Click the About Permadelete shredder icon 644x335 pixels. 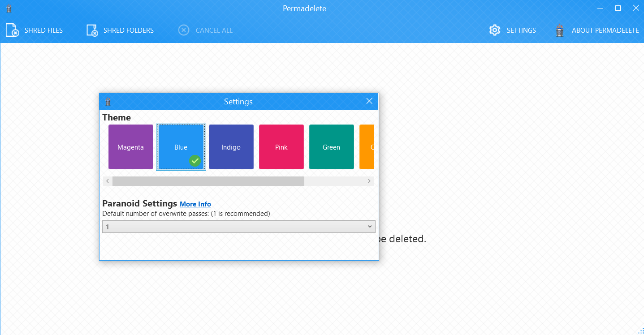(559, 30)
